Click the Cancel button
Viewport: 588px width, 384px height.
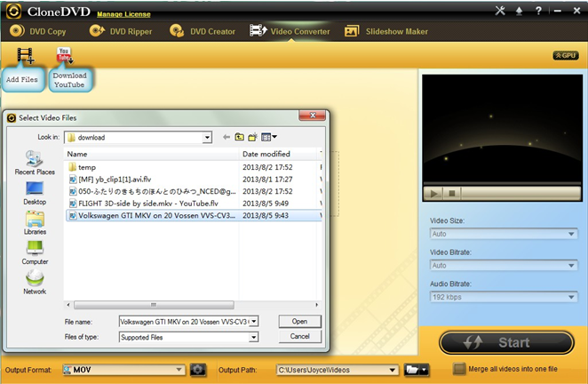click(299, 336)
